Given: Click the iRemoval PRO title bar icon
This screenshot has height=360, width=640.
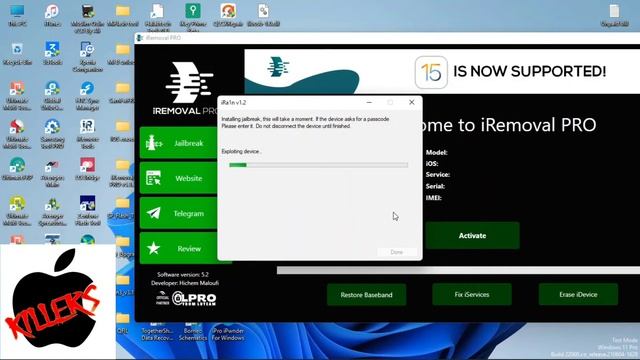Looking at the screenshot, I should [x=140, y=38].
